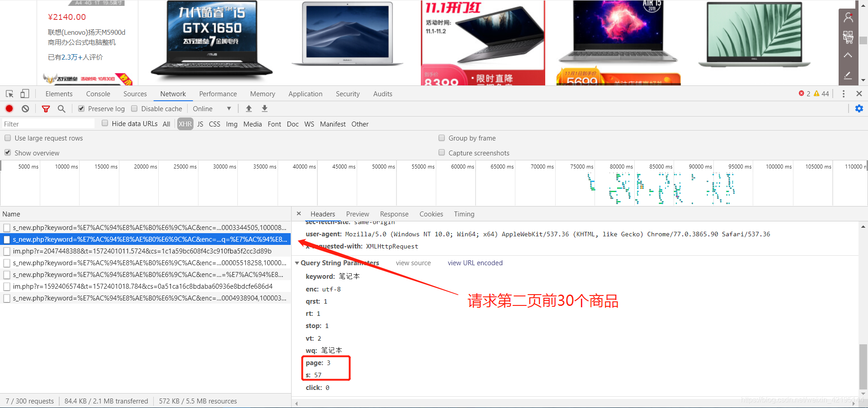Open the Audits tab
Viewport: 868px width, 408px height.
tap(382, 94)
